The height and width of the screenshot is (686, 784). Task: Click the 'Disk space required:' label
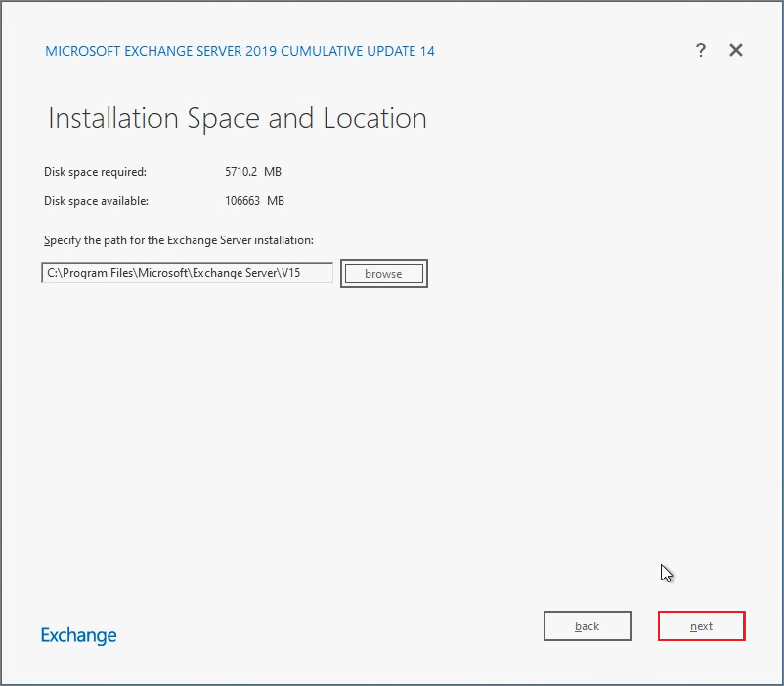95,172
